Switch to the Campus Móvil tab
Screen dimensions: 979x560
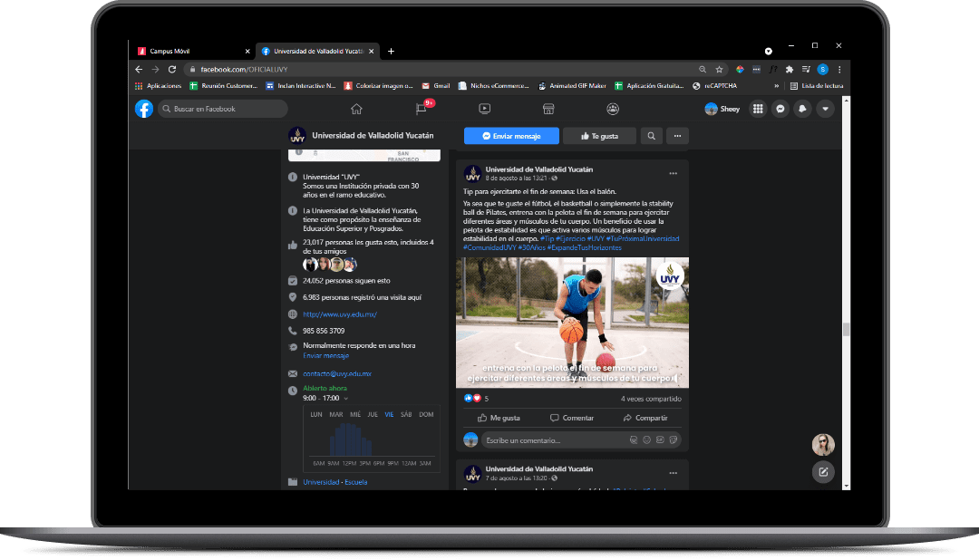pyautogui.click(x=191, y=51)
